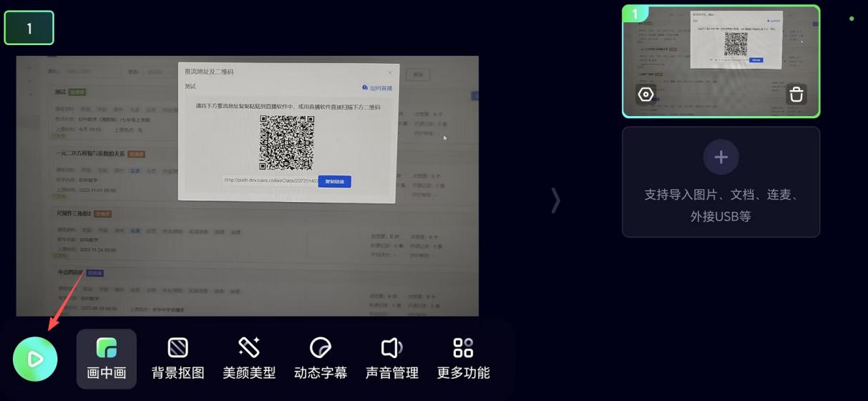Image resolution: width=868 pixels, height=401 pixels.
Task: Open the 动态字幕 dynamic subtitles tool
Action: (321, 359)
